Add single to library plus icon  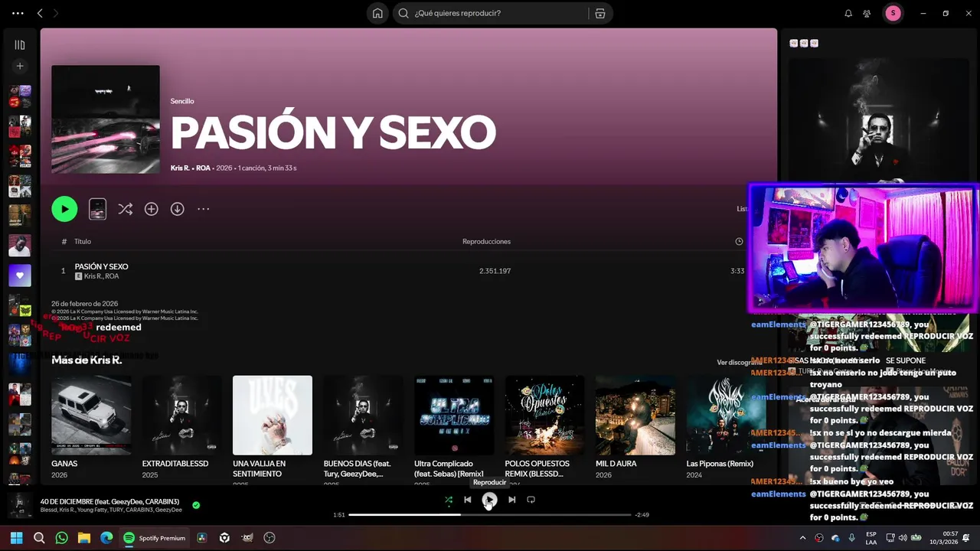(x=152, y=209)
